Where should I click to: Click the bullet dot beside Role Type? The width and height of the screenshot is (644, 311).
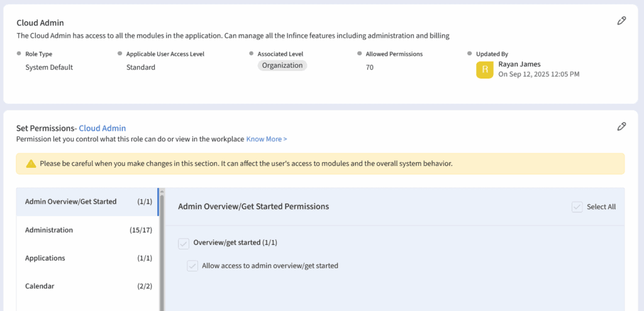pyautogui.click(x=19, y=54)
